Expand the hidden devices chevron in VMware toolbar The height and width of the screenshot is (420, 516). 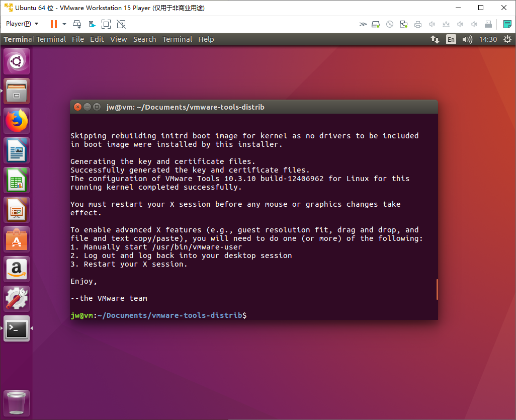pos(363,24)
